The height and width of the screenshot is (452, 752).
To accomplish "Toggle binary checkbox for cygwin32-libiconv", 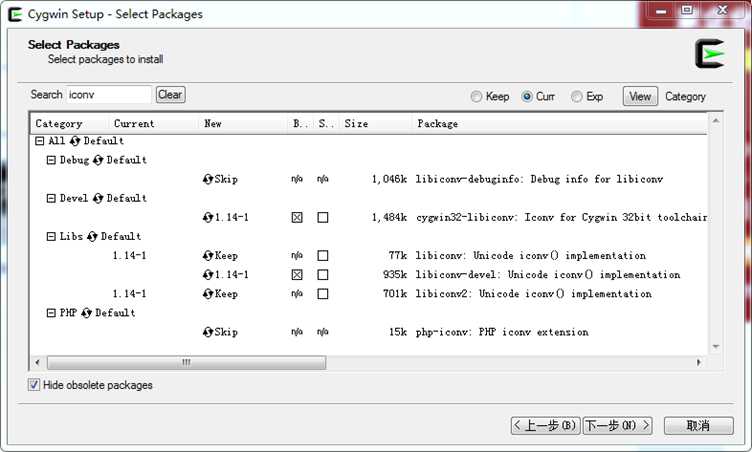I will [297, 217].
